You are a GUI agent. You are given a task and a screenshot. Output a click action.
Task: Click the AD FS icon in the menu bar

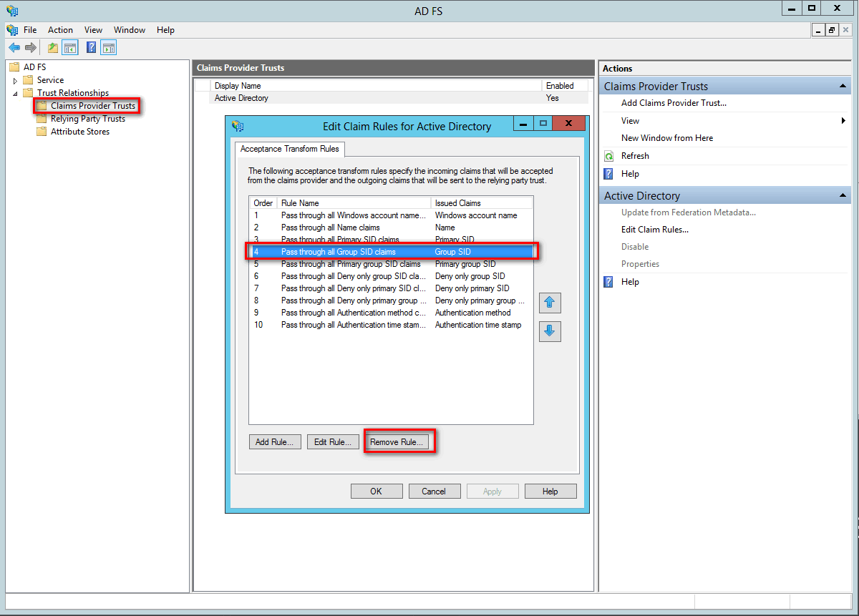coord(12,30)
